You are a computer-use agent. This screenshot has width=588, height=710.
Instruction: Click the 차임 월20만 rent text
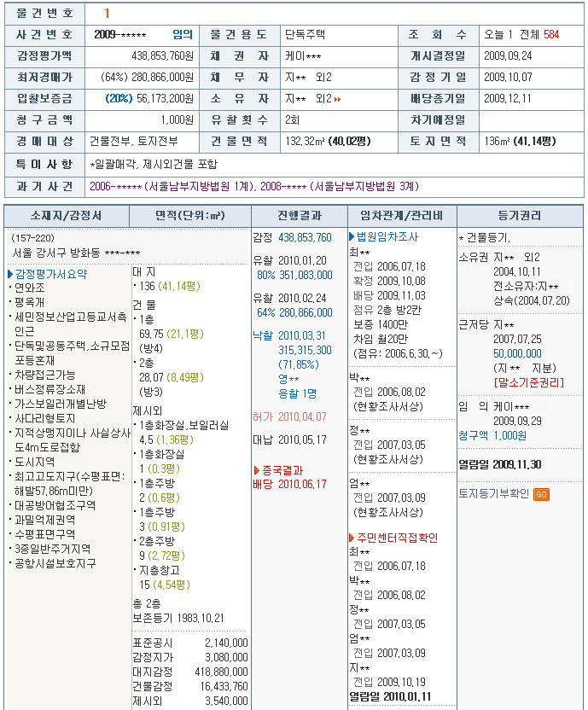click(x=381, y=339)
